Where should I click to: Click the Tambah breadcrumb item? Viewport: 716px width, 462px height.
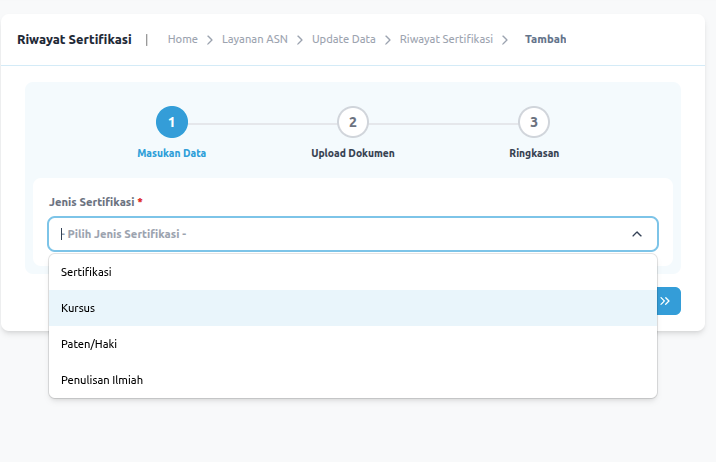[x=545, y=39]
